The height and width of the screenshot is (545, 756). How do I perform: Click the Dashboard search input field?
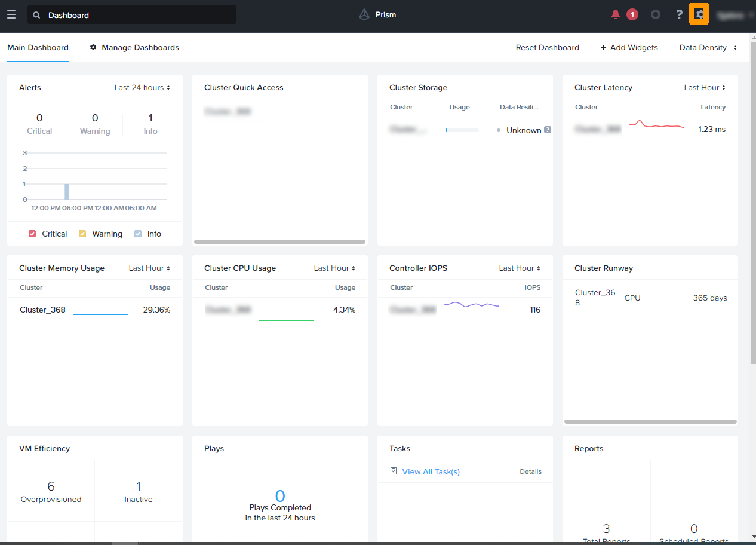coord(137,15)
